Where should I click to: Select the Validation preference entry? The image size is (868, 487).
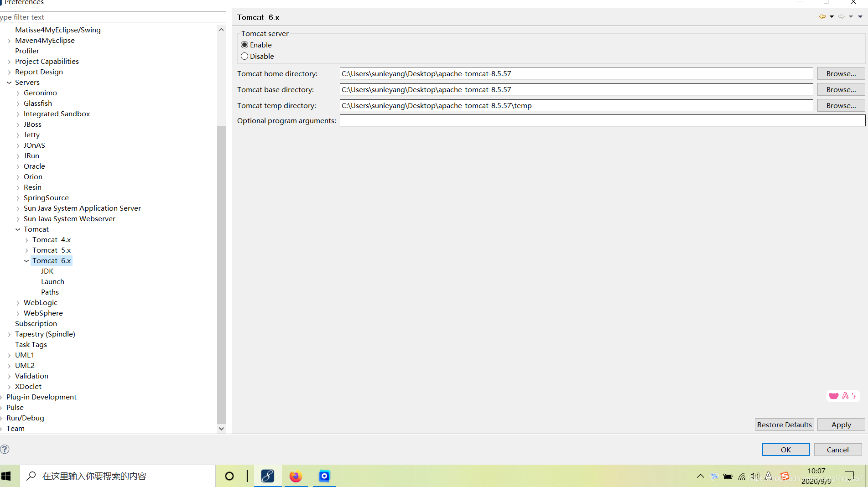tap(31, 376)
